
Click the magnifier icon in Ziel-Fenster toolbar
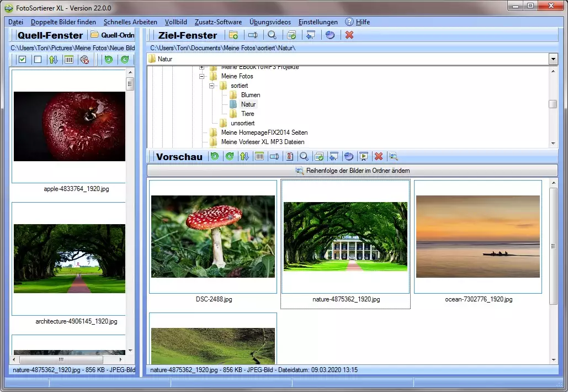coord(272,35)
